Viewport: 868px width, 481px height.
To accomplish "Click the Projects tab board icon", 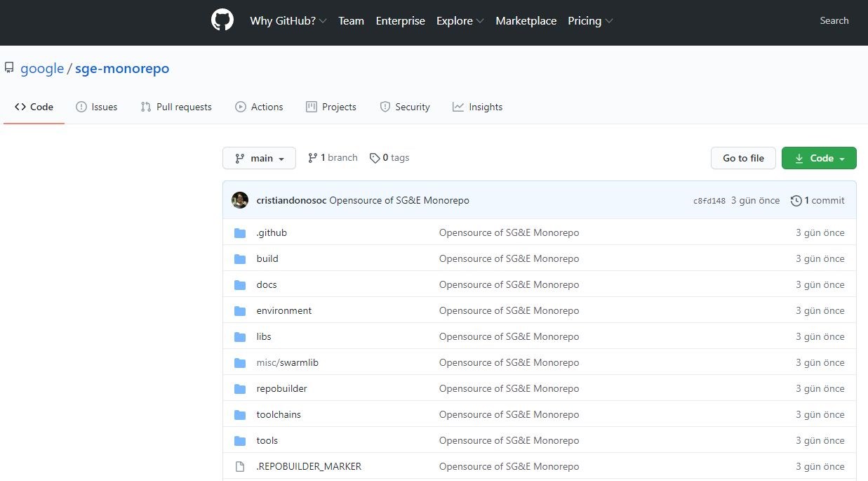I will click(x=312, y=107).
